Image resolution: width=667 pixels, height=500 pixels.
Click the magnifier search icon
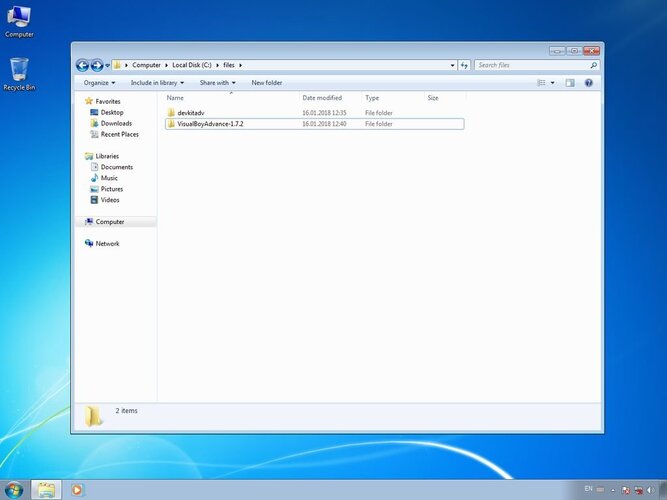[593, 65]
